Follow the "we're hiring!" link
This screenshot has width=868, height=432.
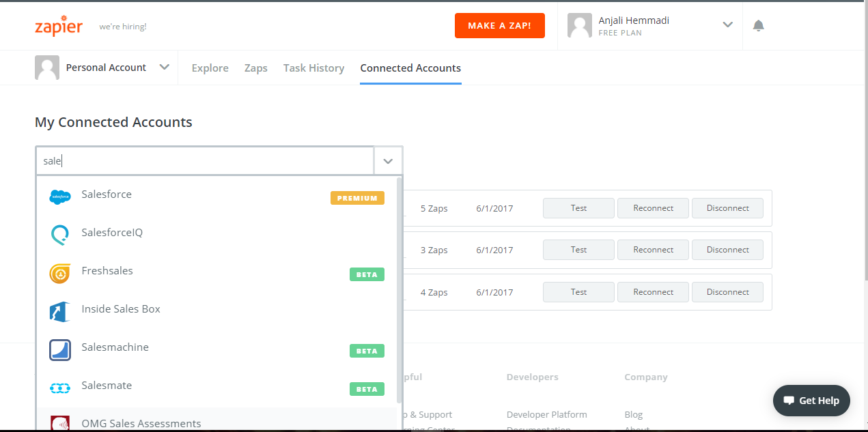click(x=123, y=27)
